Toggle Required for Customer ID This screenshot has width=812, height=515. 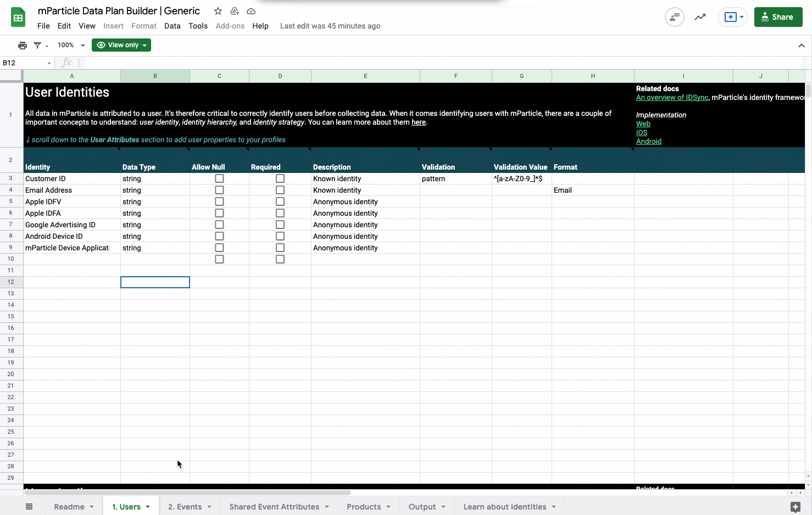tap(280, 178)
